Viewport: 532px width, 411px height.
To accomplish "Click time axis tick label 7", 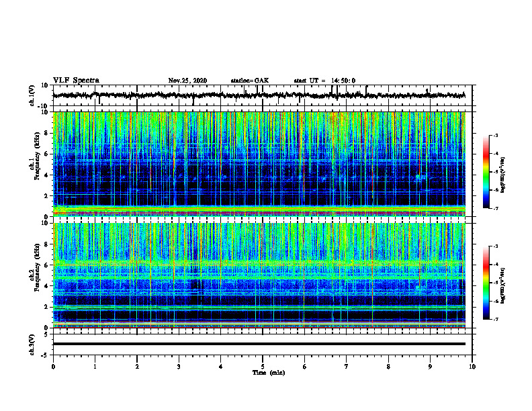I will click(347, 367).
